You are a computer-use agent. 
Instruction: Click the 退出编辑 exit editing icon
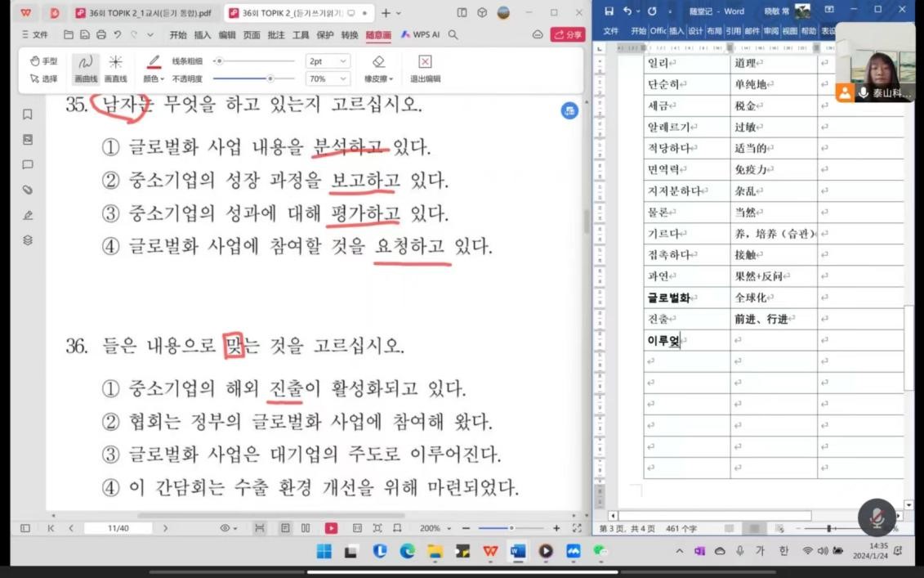pyautogui.click(x=425, y=69)
